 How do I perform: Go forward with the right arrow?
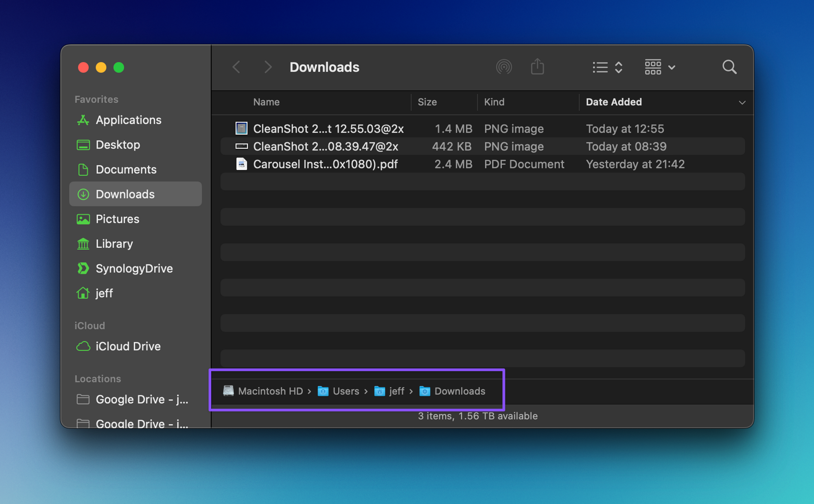click(267, 67)
